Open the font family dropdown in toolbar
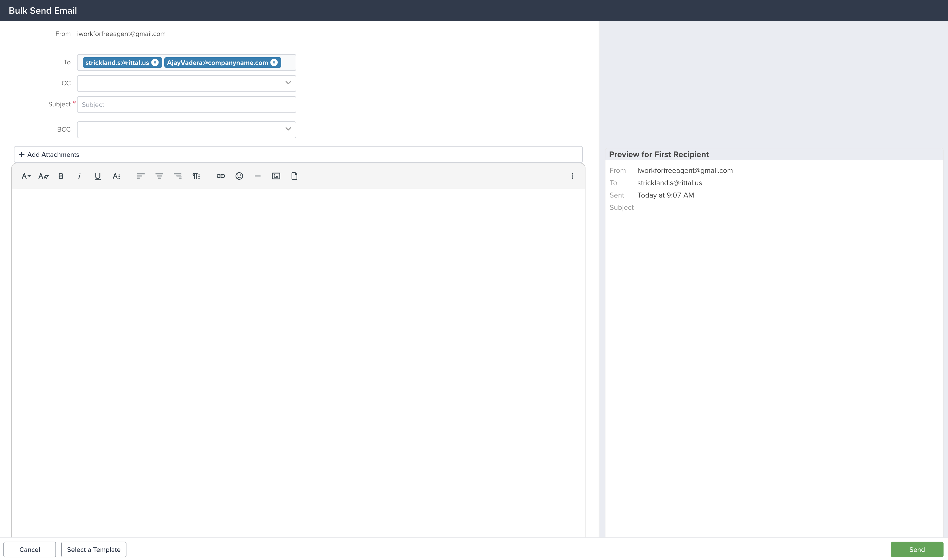Viewport: 948px width, 560px height. pos(26,176)
